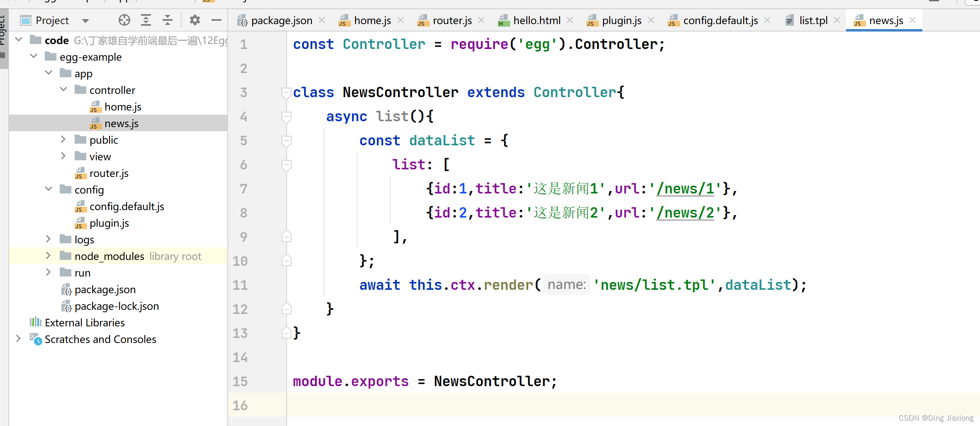Screen dimensions: 980x426
Task: Close the hello.html tab
Action: coord(570,20)
